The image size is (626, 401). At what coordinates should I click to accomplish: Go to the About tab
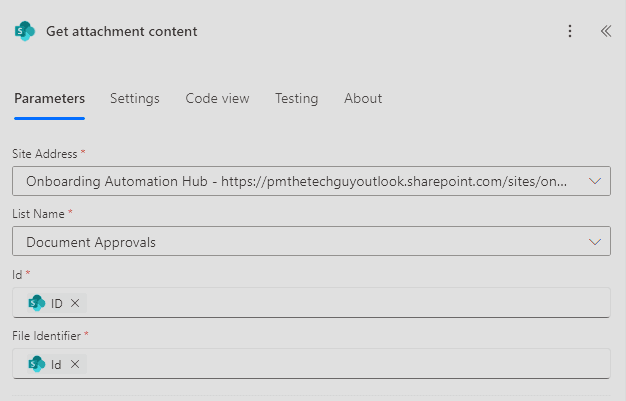coord(363,98)
